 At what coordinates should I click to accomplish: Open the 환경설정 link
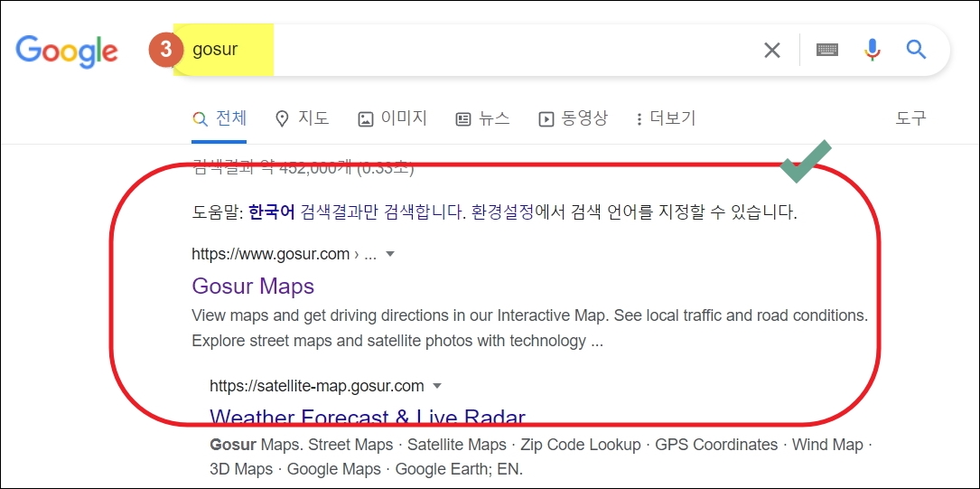pyautogui.click(x=503, y=212)
